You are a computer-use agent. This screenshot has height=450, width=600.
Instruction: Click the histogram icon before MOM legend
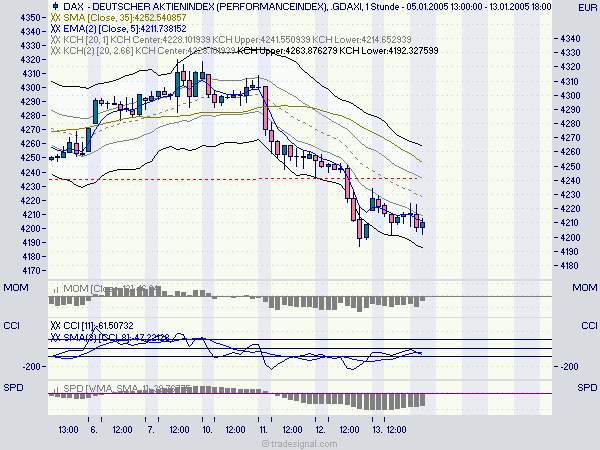[56, 289]
